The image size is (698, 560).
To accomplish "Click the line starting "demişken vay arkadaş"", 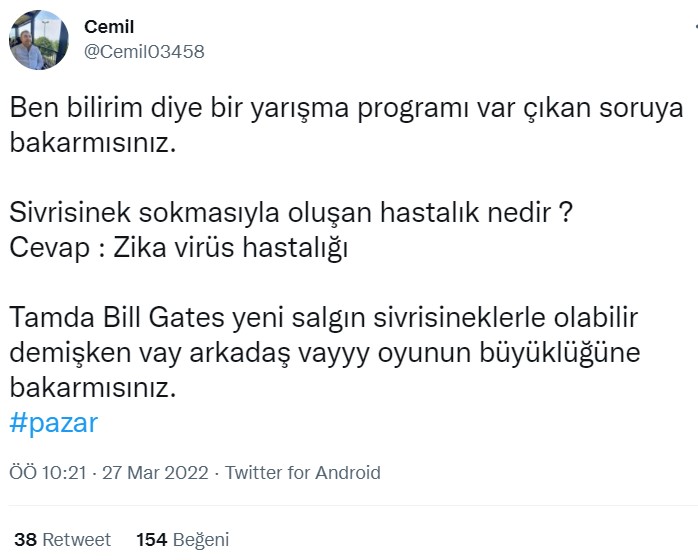I will [324, 353].
